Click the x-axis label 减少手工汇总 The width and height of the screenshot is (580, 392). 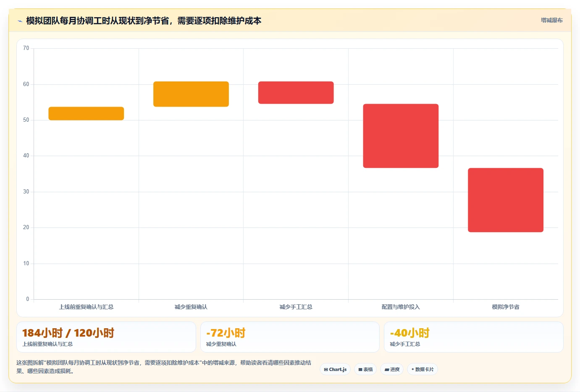[296, 307]
